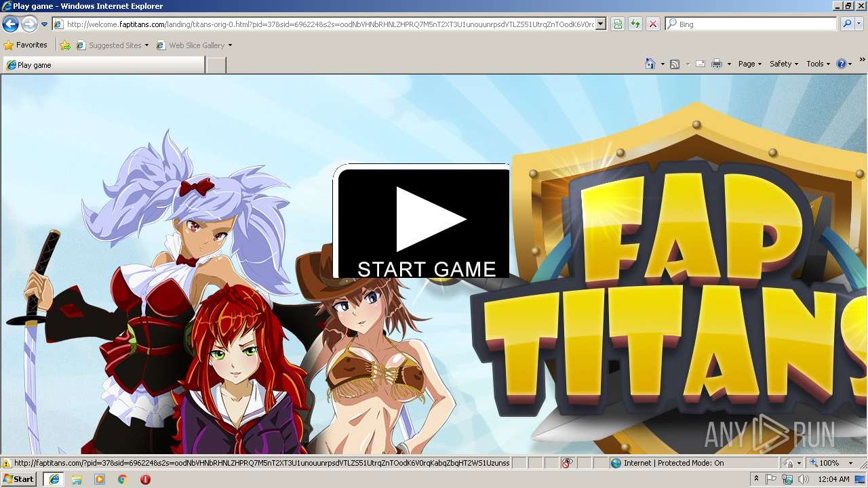
Task: Open the network tray icon
Action: 787,479
